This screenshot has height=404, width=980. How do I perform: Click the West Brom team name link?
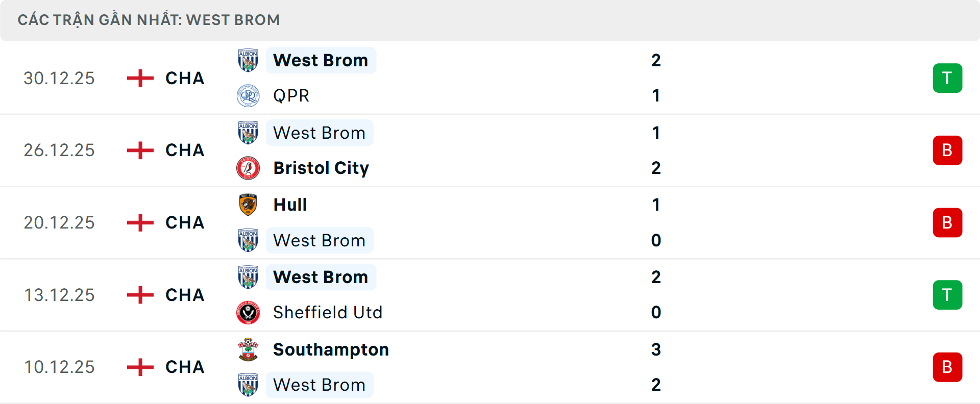[321, 60]
